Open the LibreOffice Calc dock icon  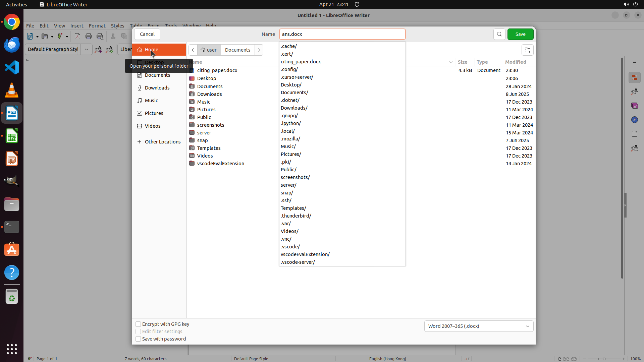point(12,136)
